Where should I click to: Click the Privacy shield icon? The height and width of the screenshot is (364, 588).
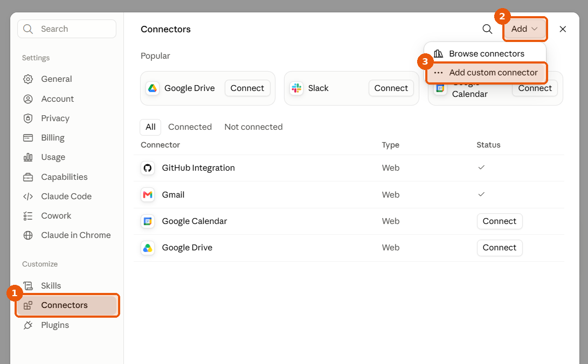coord(28,118)
